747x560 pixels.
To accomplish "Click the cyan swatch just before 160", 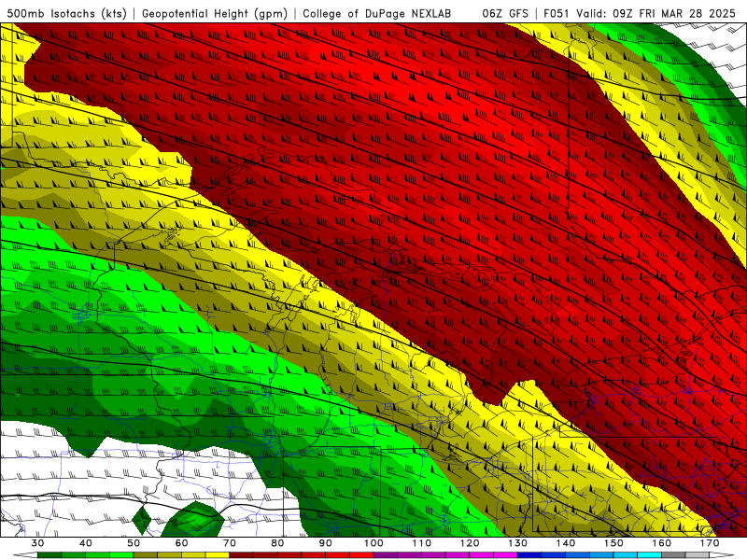I will pyautogui.click(x=649, y=555).
